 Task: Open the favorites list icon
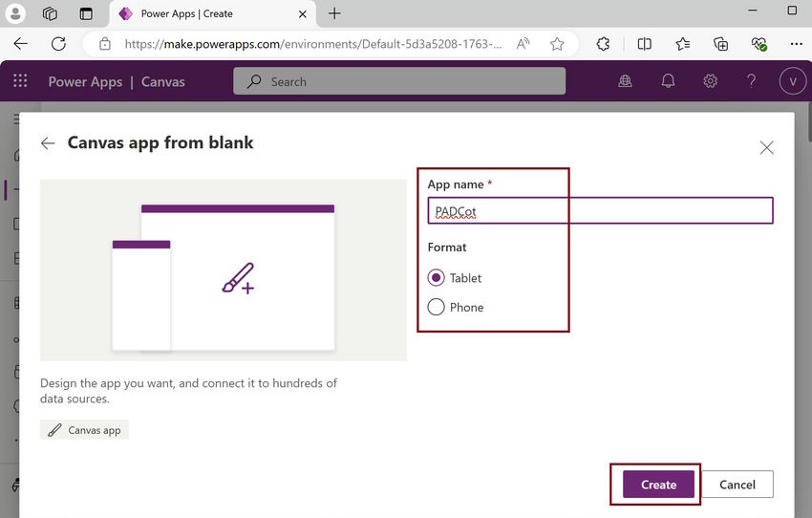[x=683, y=44]
